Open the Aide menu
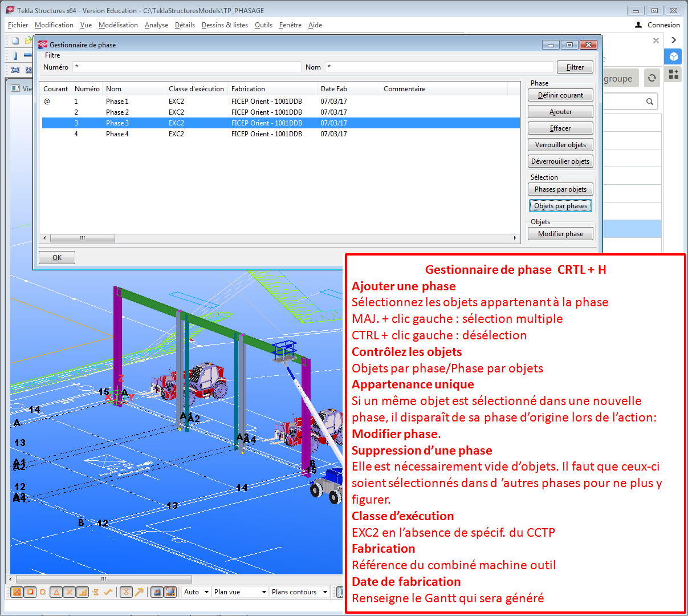The width and height of the screenshot is (688, 616). 315,25
